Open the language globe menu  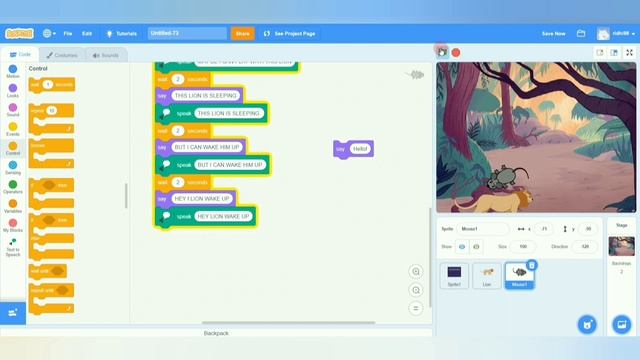point(49,33)
